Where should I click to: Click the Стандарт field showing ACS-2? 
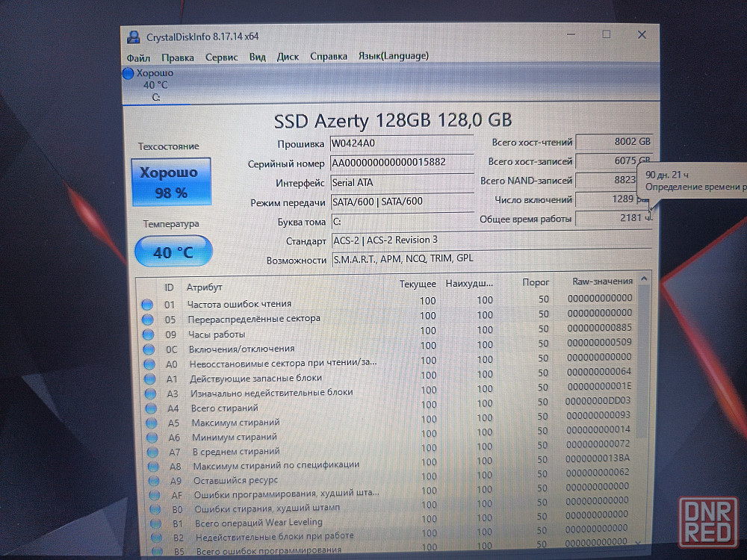[x=492, y=240]
